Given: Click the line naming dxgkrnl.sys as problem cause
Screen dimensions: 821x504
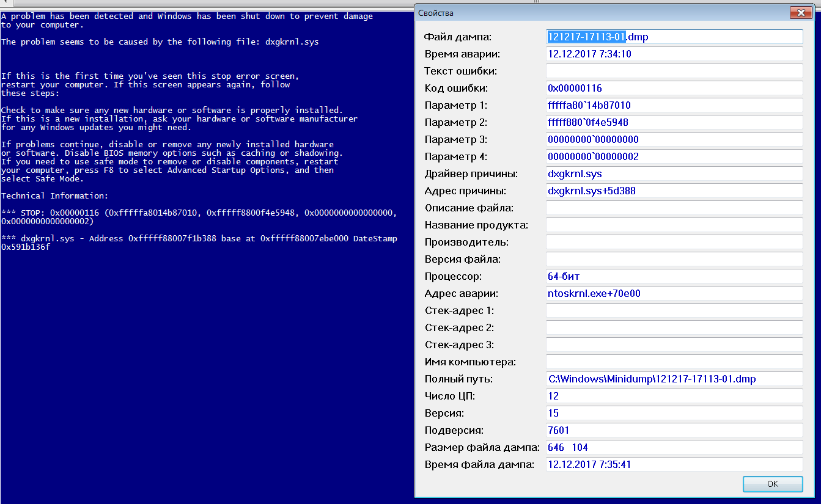Looking at the screenshot, I should [160, 42].
